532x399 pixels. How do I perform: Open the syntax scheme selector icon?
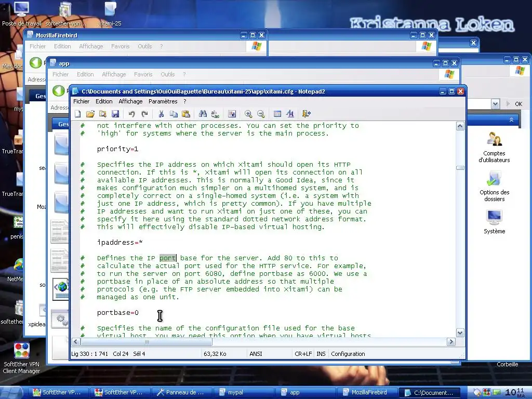[x=277, y=114]
